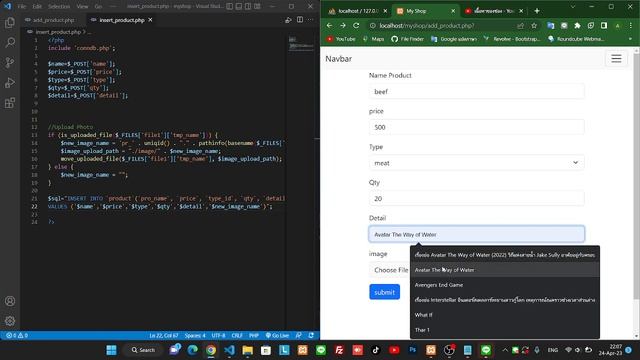
Task: Open the Extensions view in VS Code
Action: pos(10,102)
